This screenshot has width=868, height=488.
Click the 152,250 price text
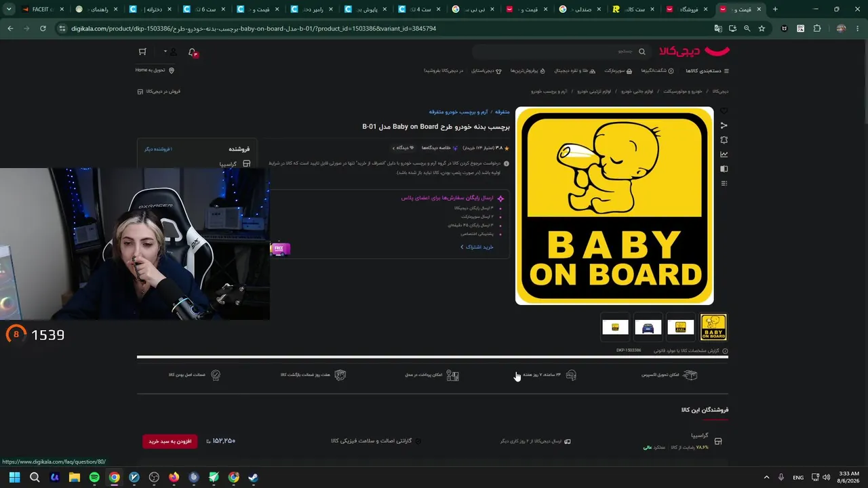point(224,441)
